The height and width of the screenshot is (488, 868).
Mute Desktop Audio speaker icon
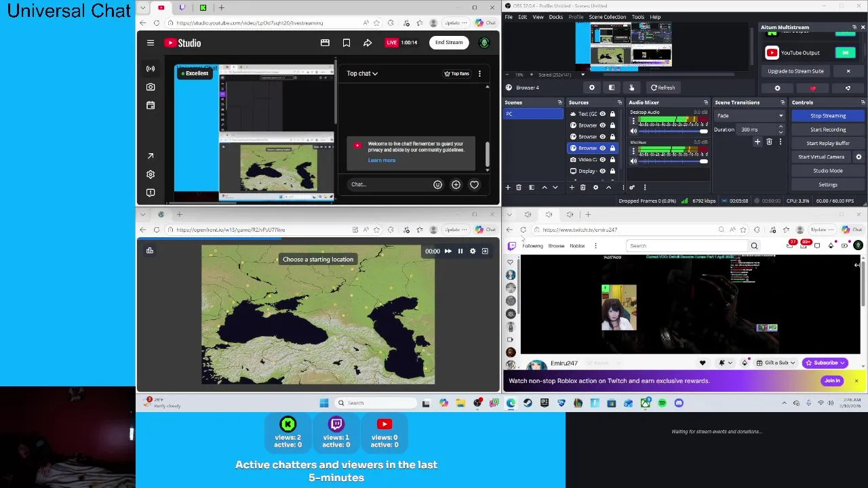633,131
